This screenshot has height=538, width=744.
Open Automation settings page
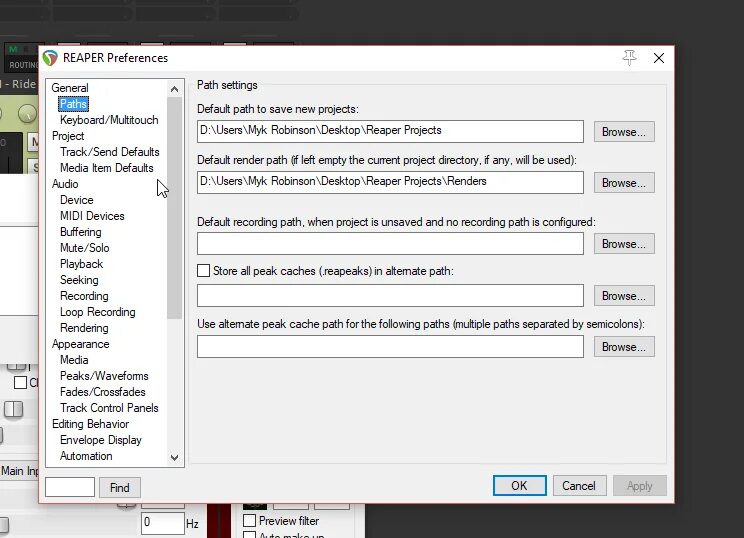(x=86, y=456)
